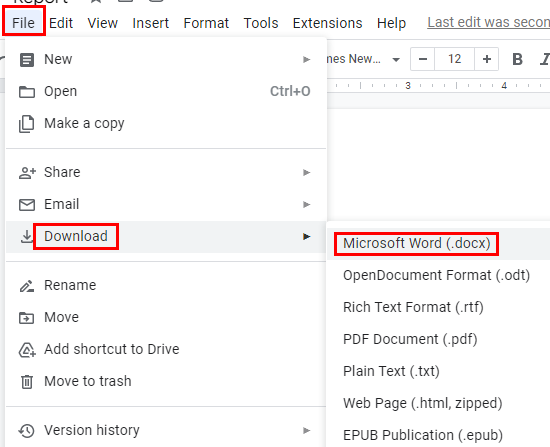
Task: Open the Format menu
Action: point(206,23)
